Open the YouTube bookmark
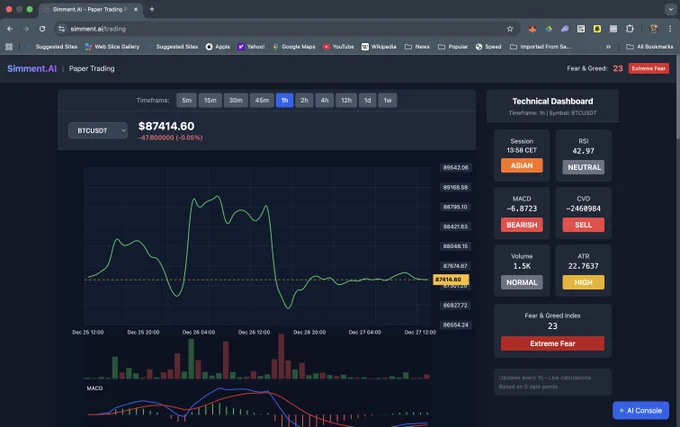Screen dimensions: 680x427 click(338, 46)
